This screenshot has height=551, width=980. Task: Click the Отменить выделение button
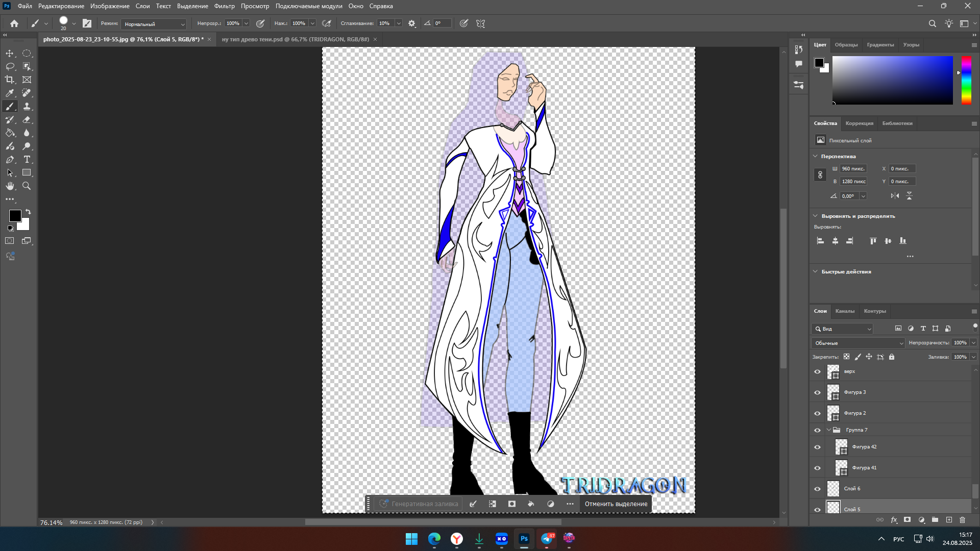coord(616,504)
